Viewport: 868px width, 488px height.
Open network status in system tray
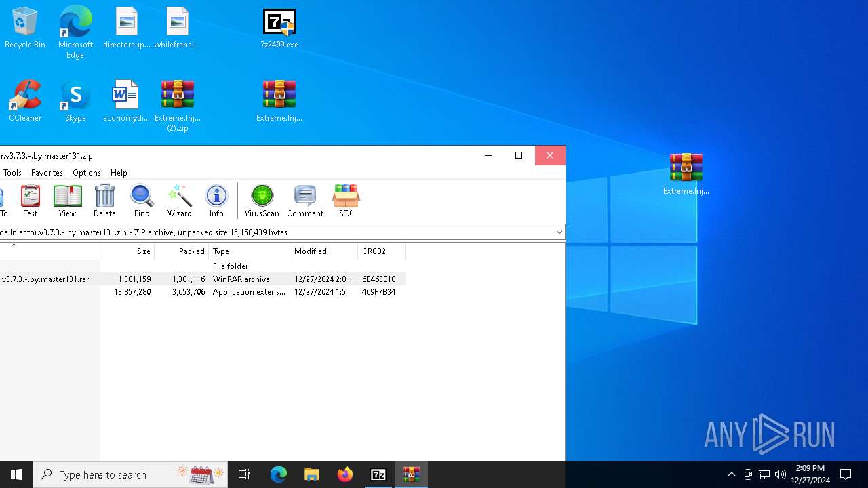pos(764,474)
